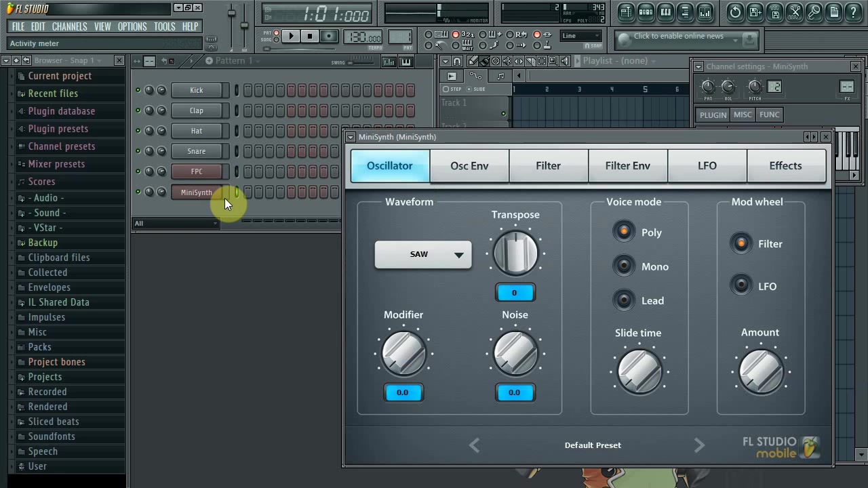Screen dimensions: 868x488
Task: Open the CHANNELS menu
Action: (69, 26)
